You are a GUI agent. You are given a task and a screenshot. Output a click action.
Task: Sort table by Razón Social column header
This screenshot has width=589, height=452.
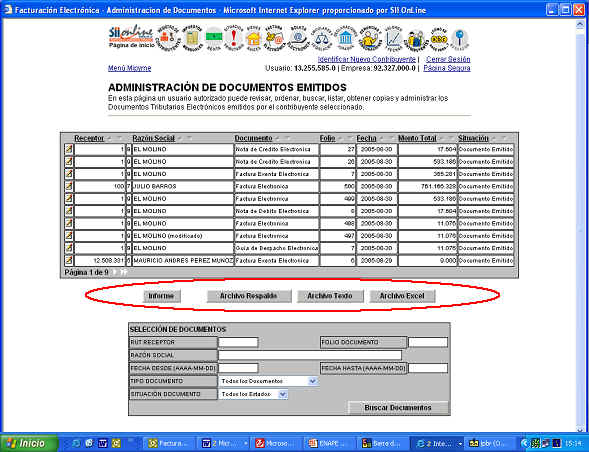coord(154,138)
